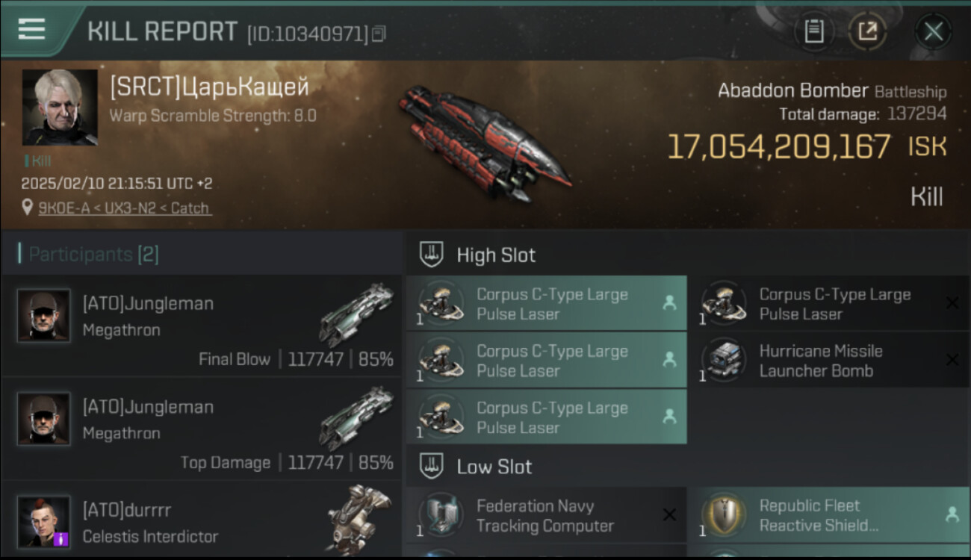Close the kill report window

(x=933, y=31)
